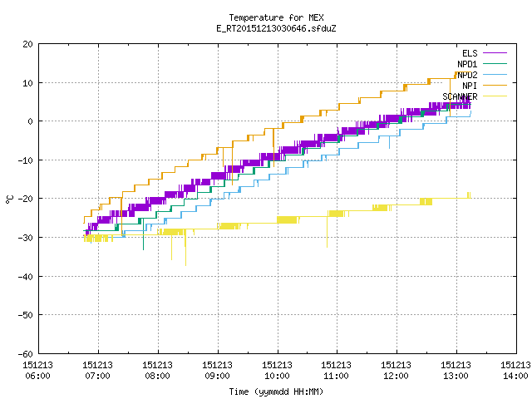The width and height of the screenshot is (532, 399).
Task: Click the y-axis label '-30'
Action: pyautogui.click(x=26, y=238)
